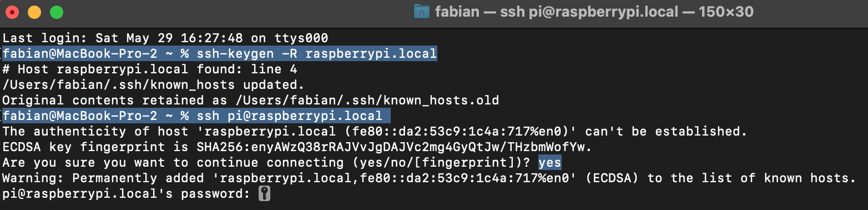Click the 'known_hosts updated.' line

pos(154,85)
